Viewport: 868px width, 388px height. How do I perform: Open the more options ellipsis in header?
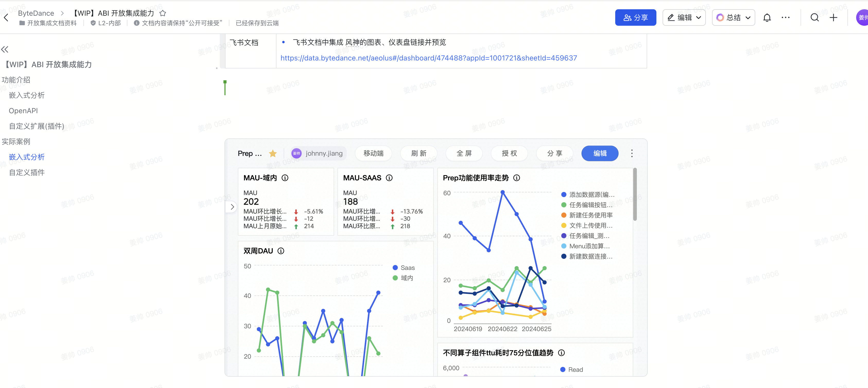(785, 17)
